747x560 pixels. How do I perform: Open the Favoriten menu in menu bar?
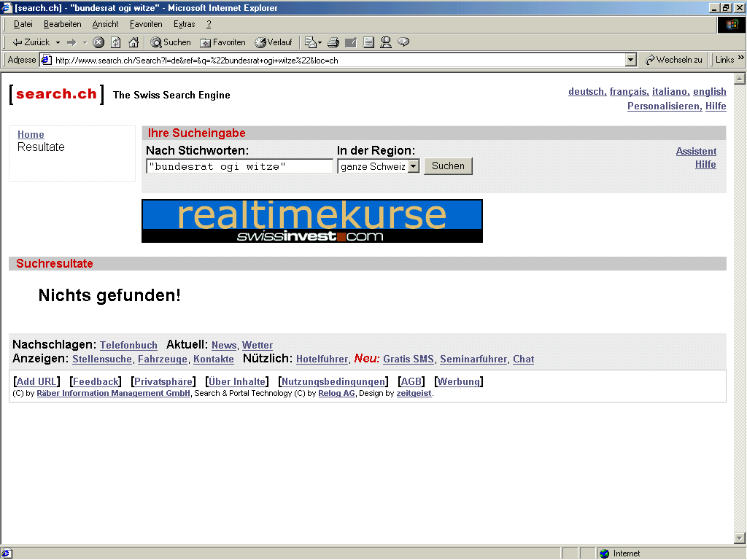click(x=146, y=24)
